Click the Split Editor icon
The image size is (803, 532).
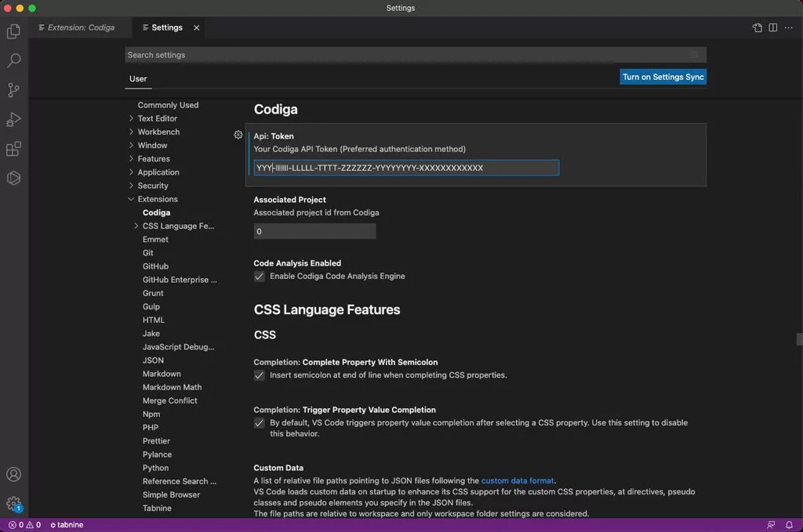point(772,27)
